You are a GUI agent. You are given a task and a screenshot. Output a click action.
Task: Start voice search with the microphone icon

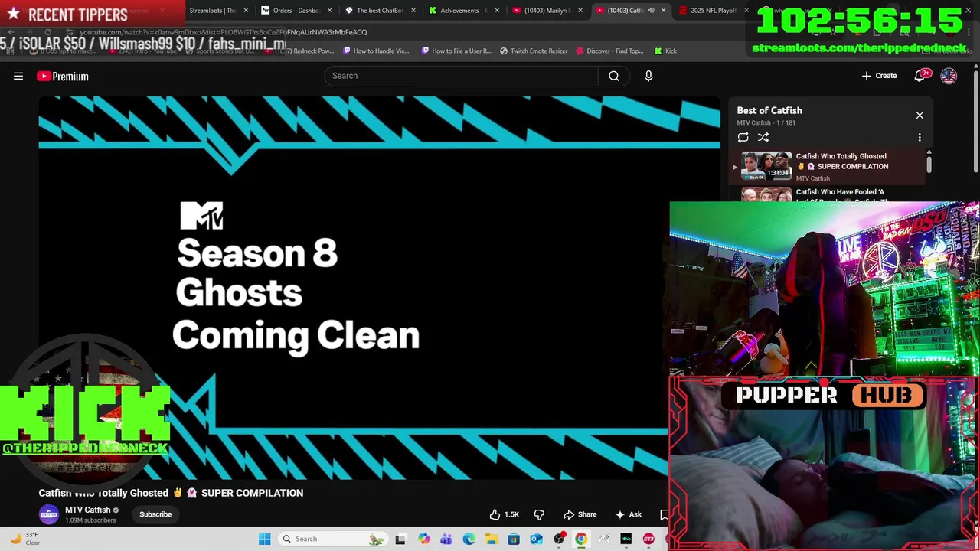(x=648, y=76)
